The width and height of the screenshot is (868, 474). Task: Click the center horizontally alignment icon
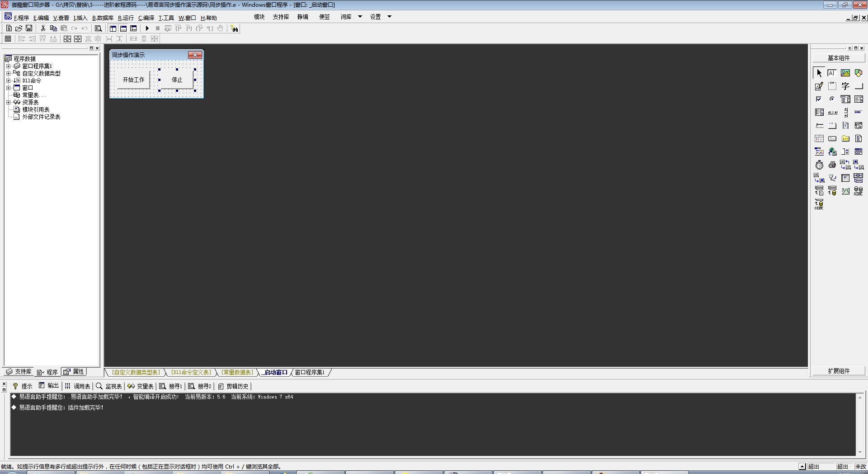(67, 39)
